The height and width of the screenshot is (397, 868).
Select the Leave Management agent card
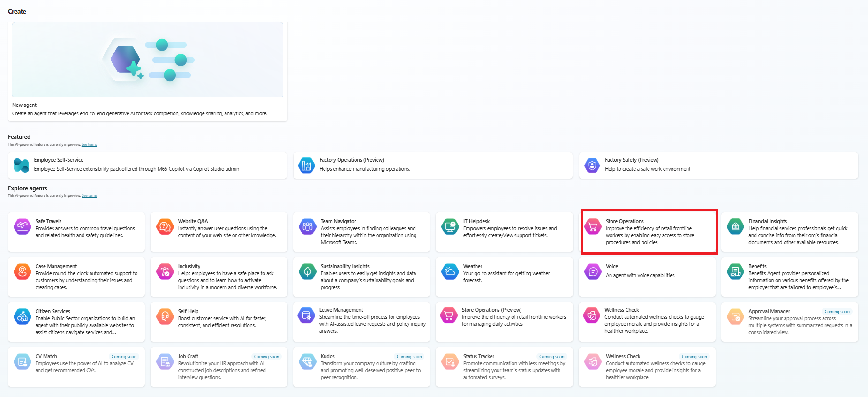[362, 321]
